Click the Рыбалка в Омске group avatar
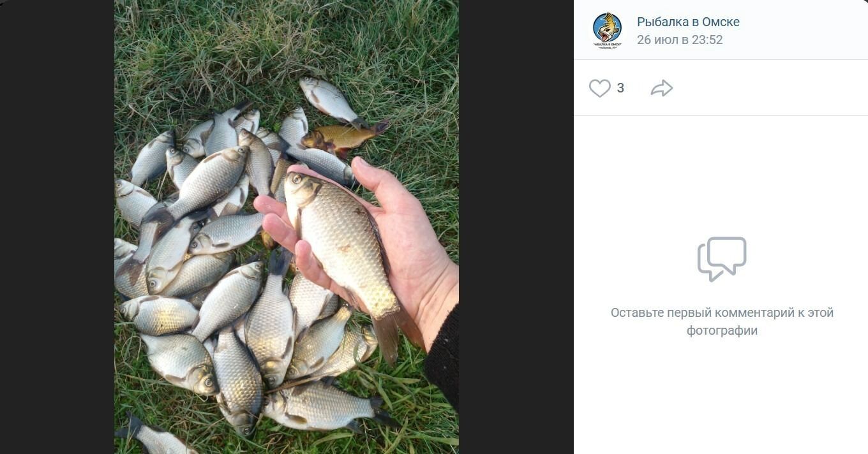Image resolution: width=868 pixels, height=454 pixels. (607, 30)
